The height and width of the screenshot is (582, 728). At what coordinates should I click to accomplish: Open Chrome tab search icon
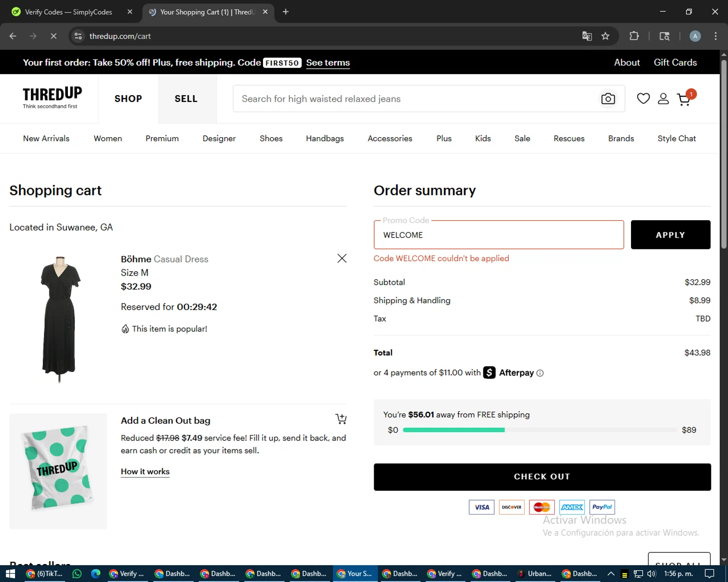(664, 36)
